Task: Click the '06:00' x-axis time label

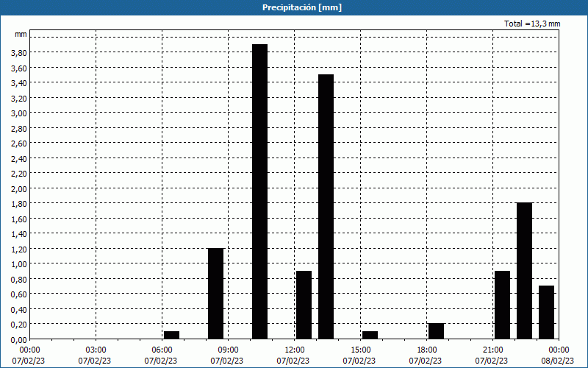Action: click(x=162, y=350)
